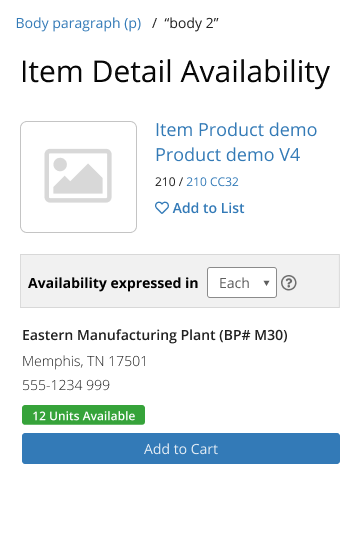
Task: Click the "body 2" breadcrumb text
Action: pyautogui.click(x=191, y=23)
